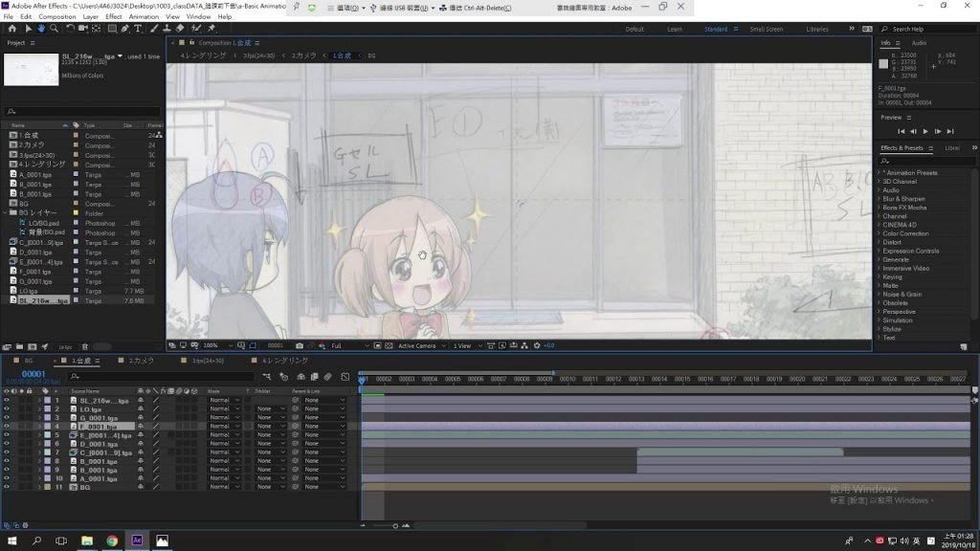The image size is (980, 551).
Task: Hide layer 1 SL_216w tga with eye toggle
Action: (x=7, y=401)
